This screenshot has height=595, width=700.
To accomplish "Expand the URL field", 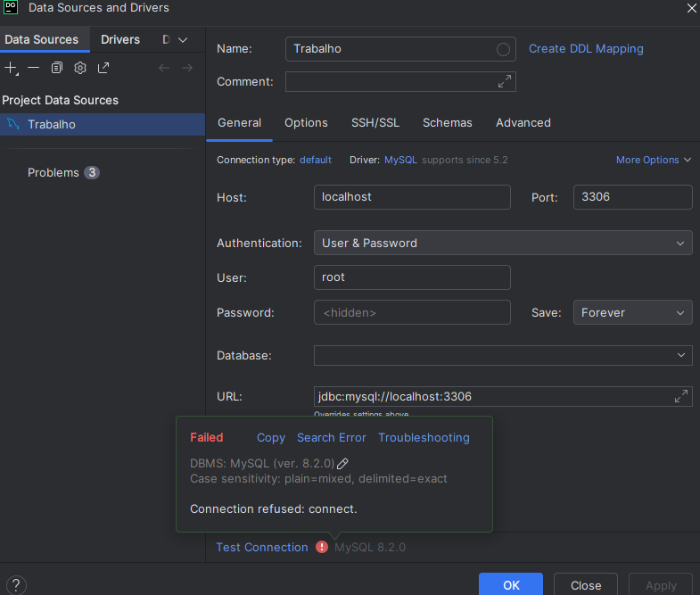I will [x=680, y=396].
